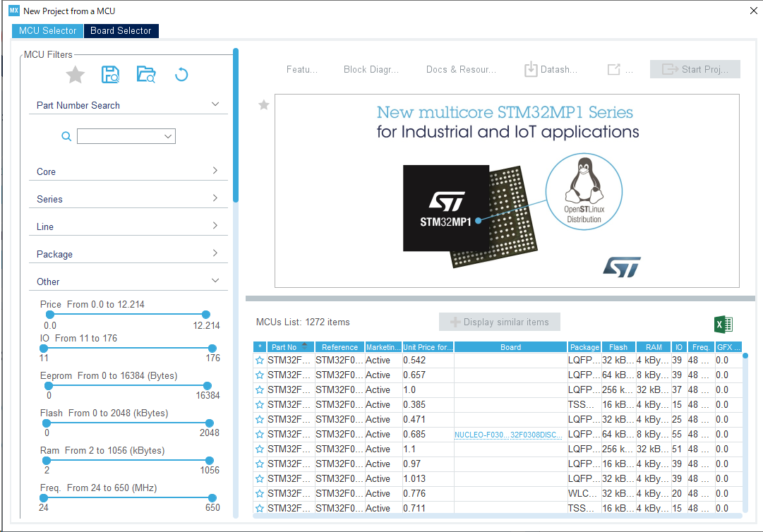Sort by the GFX column header

coord(728,346)
